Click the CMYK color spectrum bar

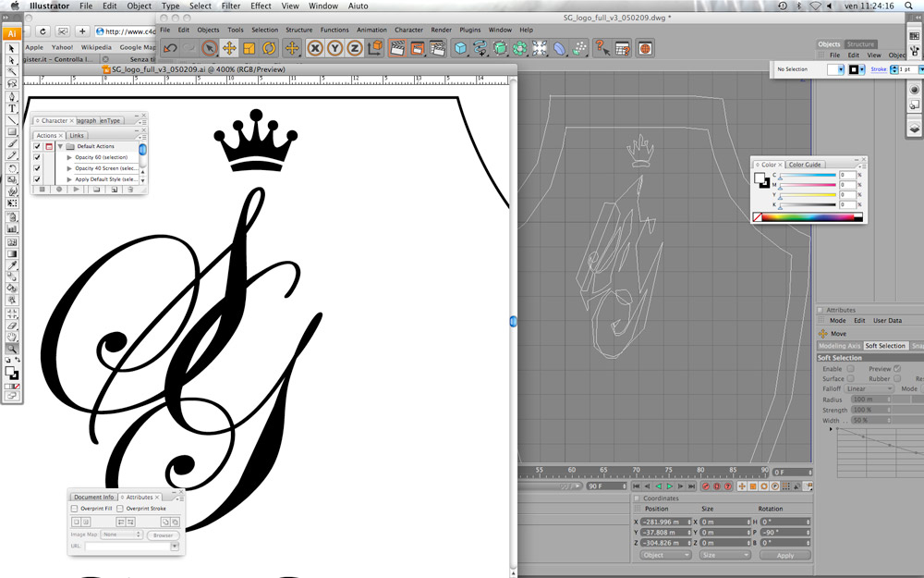808,217
